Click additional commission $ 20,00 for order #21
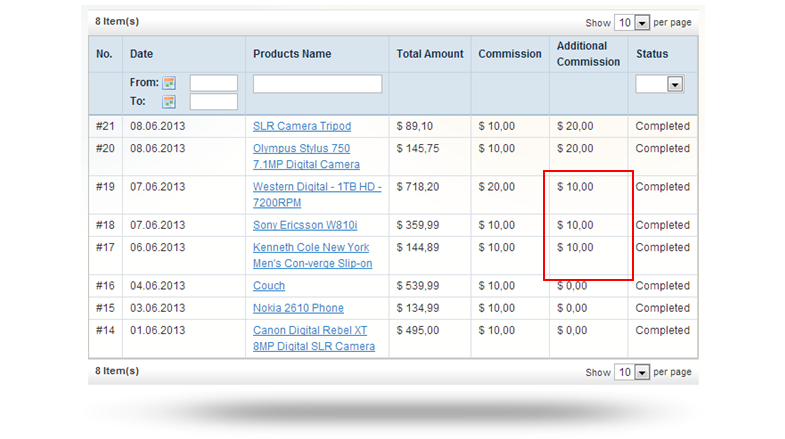 pyautogui.click(x=575, y=126)
